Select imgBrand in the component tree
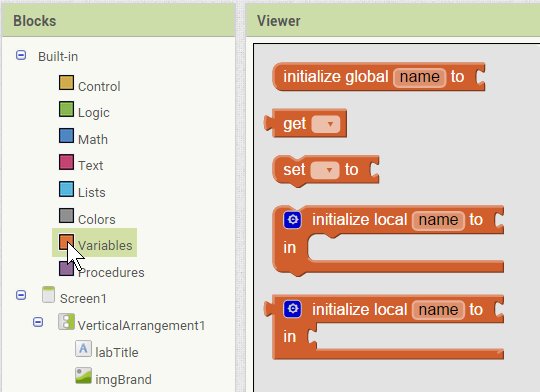Image resolution: width=540 pixels, height=392 pixels. coord(123,380)
